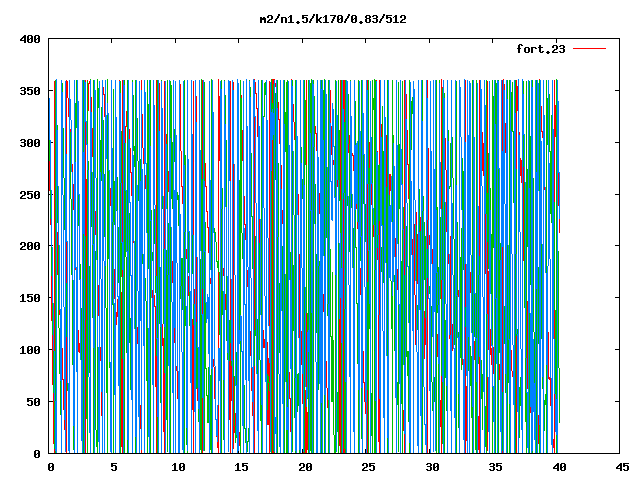The height and width of the screenshot is (480, 640).
Task: Click the y-axis label 100
Action: [x=30, y=350]
